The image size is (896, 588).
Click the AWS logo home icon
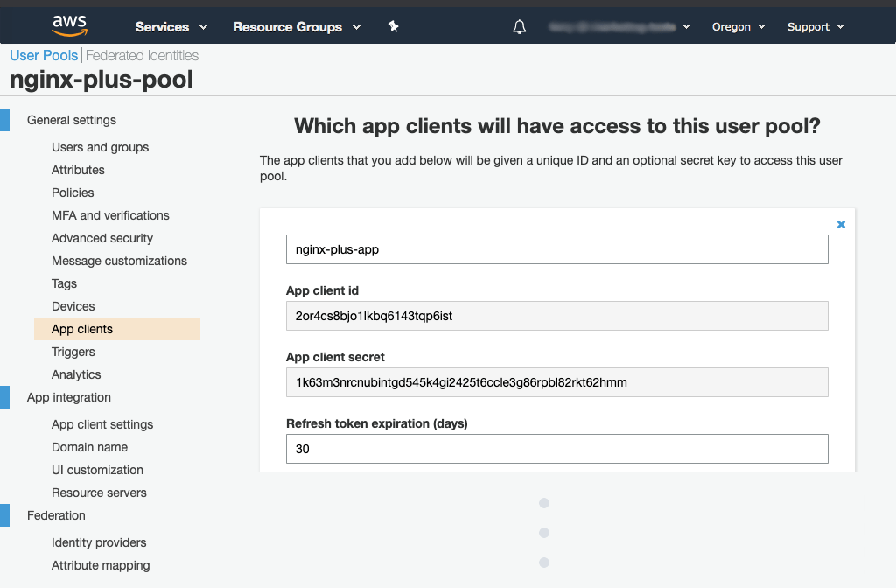(69, 26)
